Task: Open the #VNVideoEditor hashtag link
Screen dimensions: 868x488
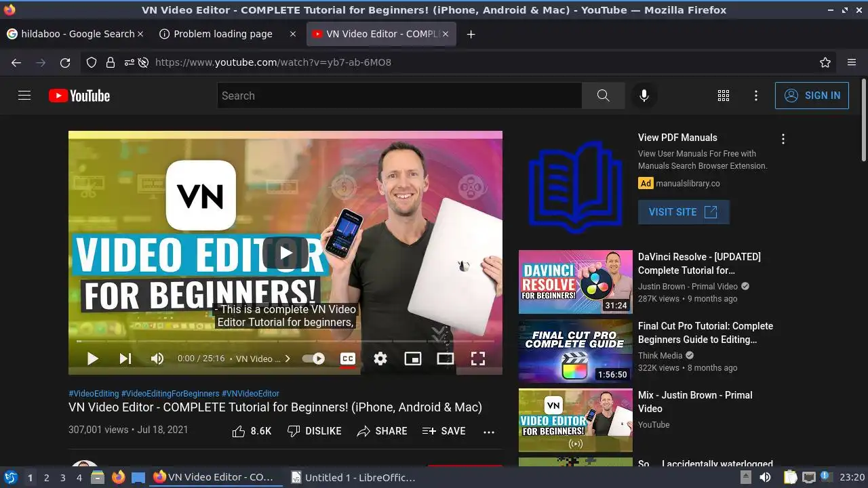Action: (x=250, y=394)
